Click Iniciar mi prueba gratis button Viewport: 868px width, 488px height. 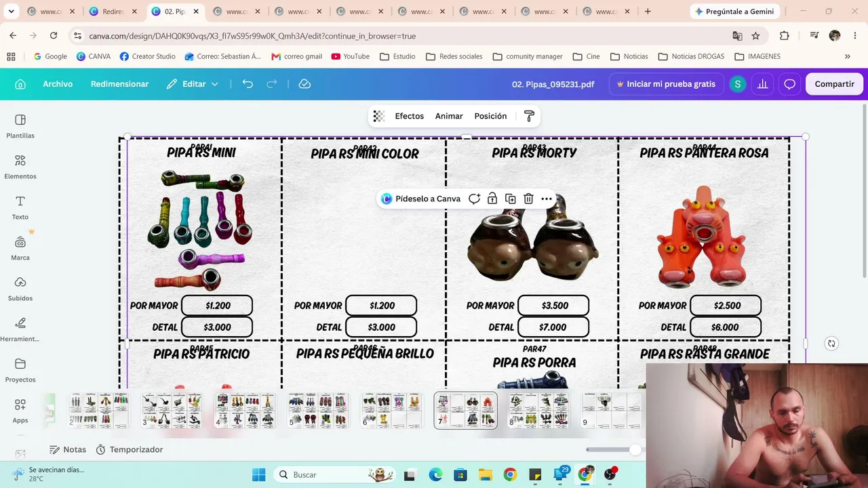pyautogui.click(x=666, y=84)
